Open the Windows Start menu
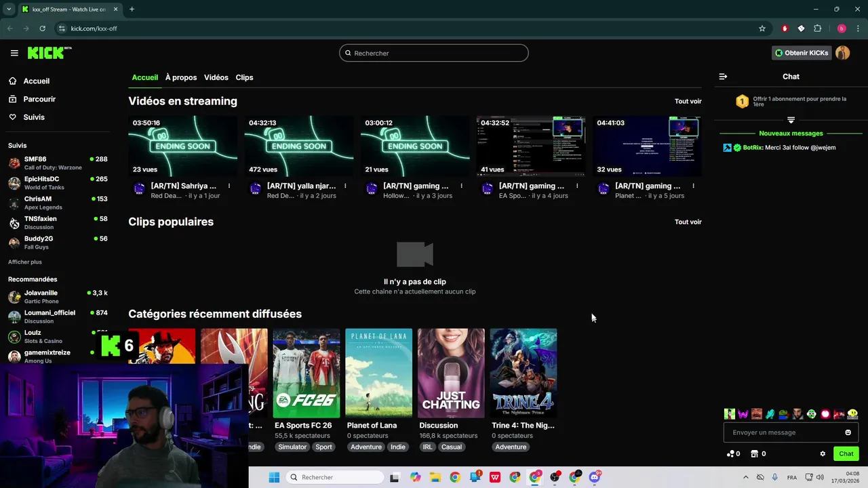Viewport: 868px width, 488px height. point(274,477)
